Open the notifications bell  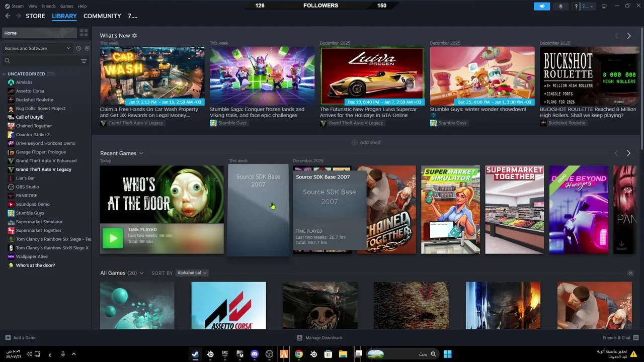[x=560, y=6]
